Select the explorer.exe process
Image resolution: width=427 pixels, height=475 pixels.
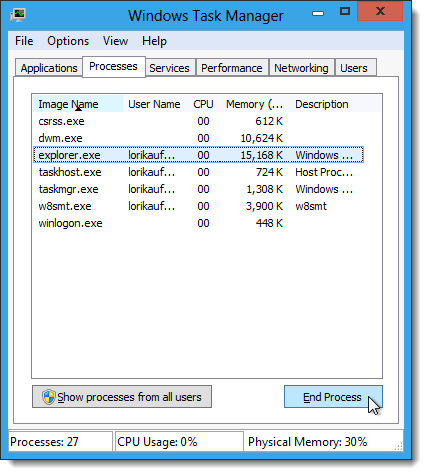click(x=198, y=155)
